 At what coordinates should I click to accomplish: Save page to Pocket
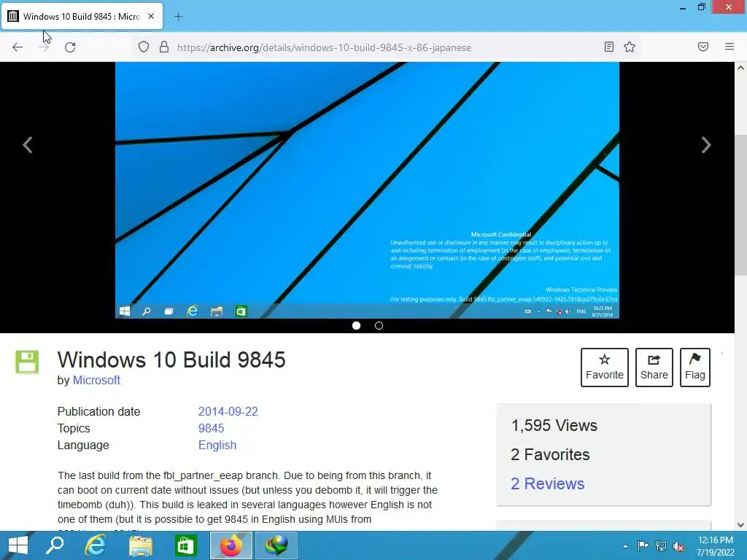tap(703, 47)
